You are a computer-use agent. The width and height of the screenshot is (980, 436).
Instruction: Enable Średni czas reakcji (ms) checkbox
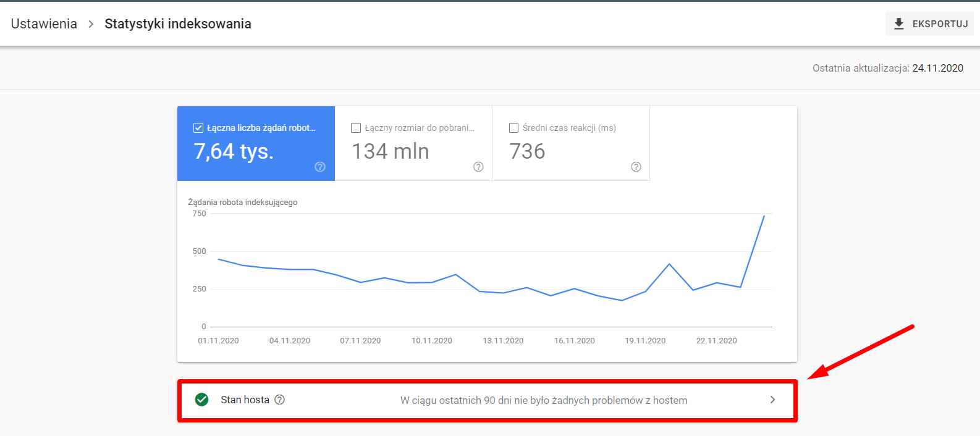[513, 128]
